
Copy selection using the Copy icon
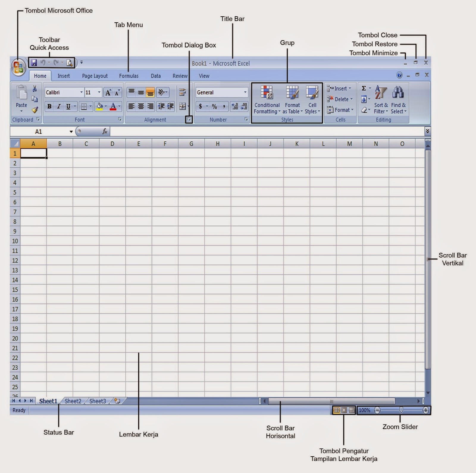[35, 99]
